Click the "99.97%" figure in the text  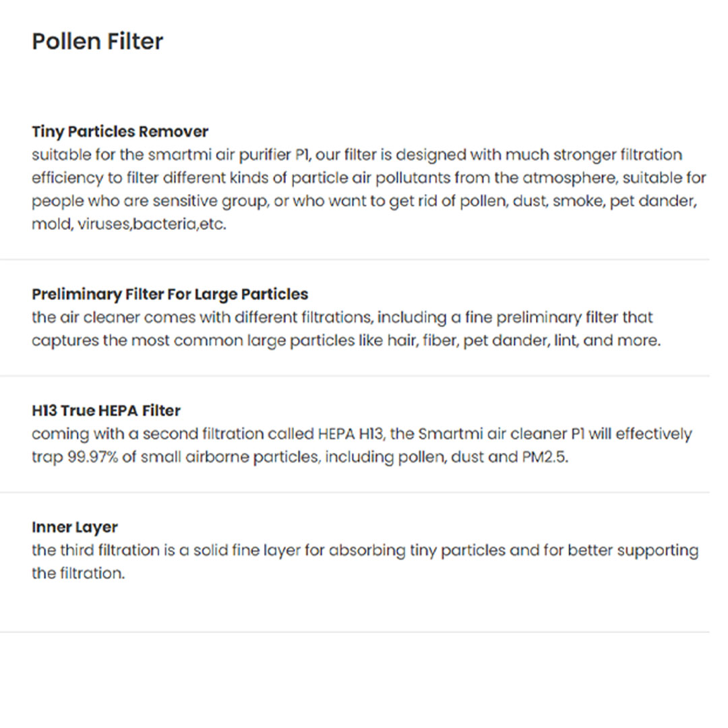pyautogui.click(x=92, y=457)
